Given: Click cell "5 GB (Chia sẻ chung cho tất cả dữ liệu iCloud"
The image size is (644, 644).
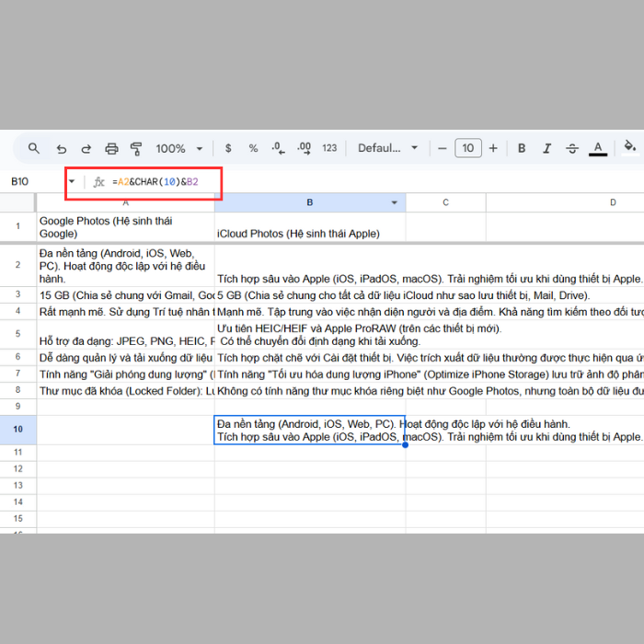Looking at the screenshot, I should click(310, 295).
